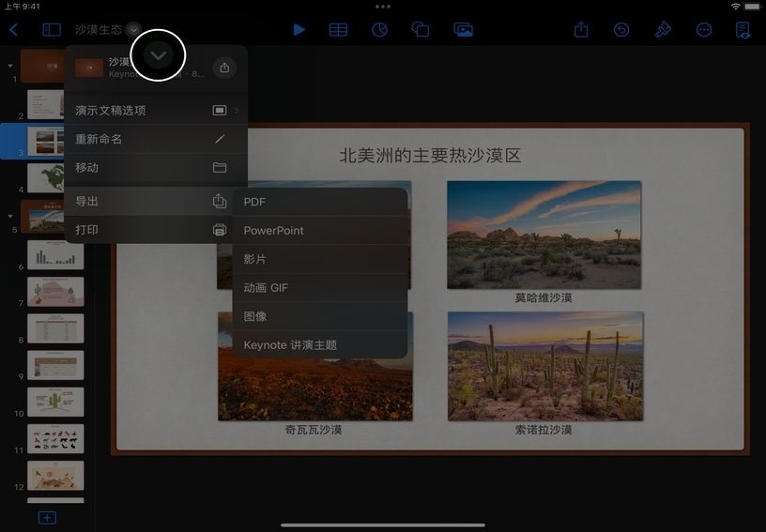The width and height of the screenshot is (766, 532).
Task: Select slide 10 thumbnail in navigator
Action: point(55,403)
